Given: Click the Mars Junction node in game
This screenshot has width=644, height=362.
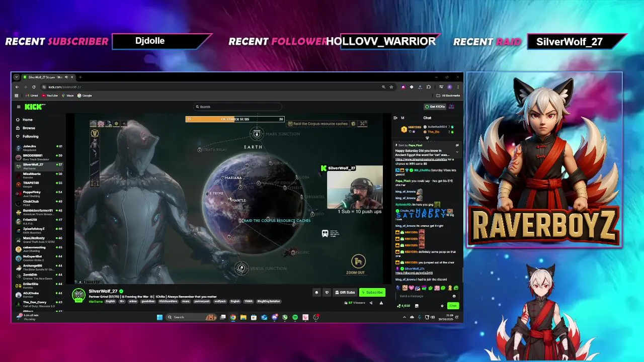Looking at the screenshot, I should click(257, 134).
